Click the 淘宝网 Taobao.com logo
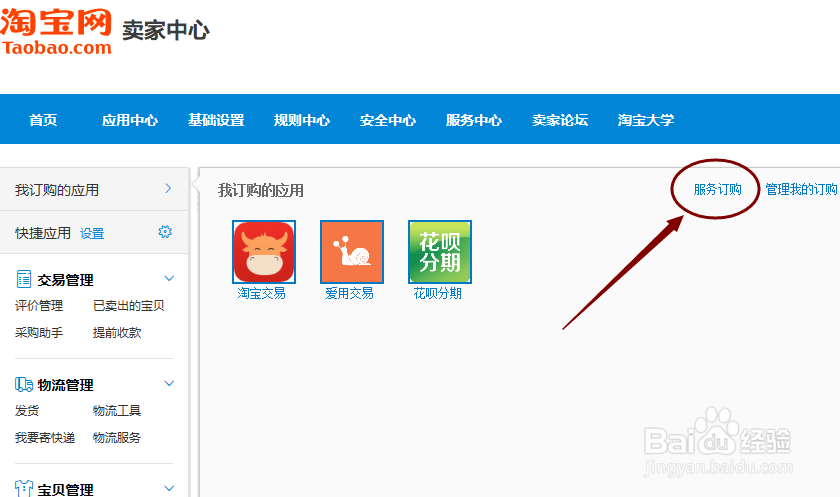This screenshot has width=840, height=497. click(56, 32)
